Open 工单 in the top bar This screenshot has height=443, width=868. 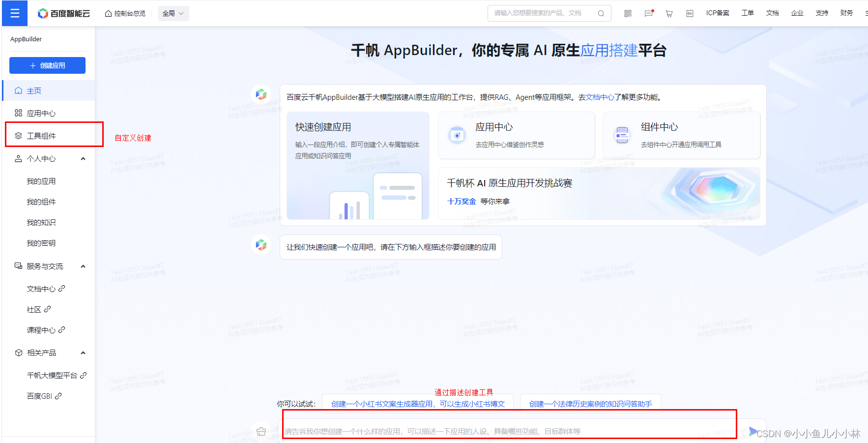748,13
